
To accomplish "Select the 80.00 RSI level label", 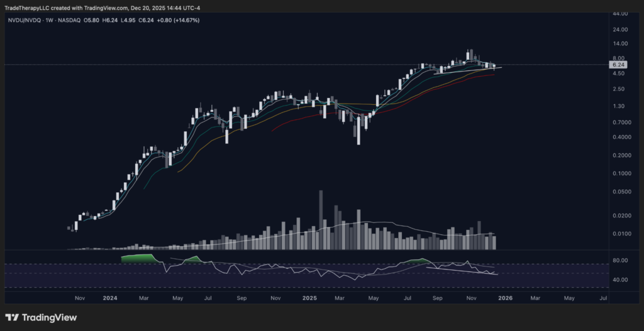I will [619, 260].
